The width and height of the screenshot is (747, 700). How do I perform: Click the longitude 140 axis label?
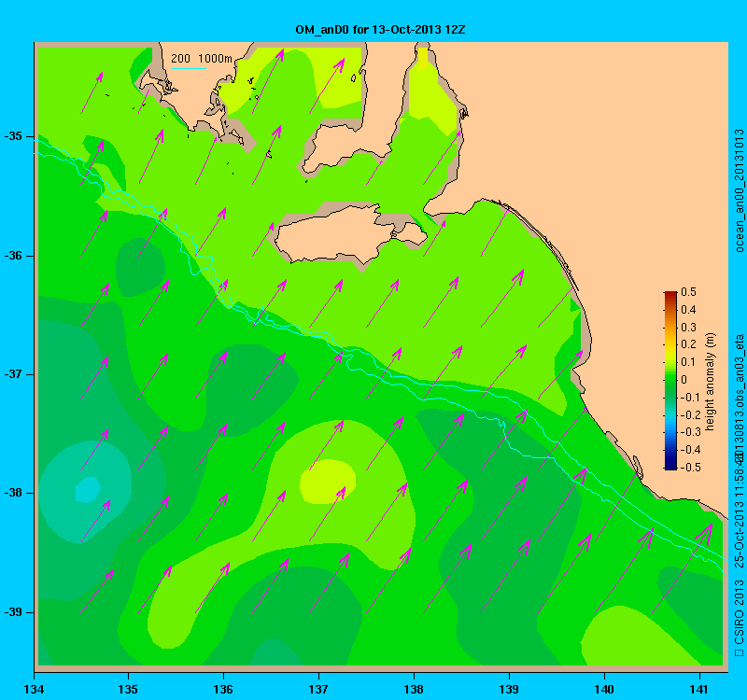tap(604, 689)
